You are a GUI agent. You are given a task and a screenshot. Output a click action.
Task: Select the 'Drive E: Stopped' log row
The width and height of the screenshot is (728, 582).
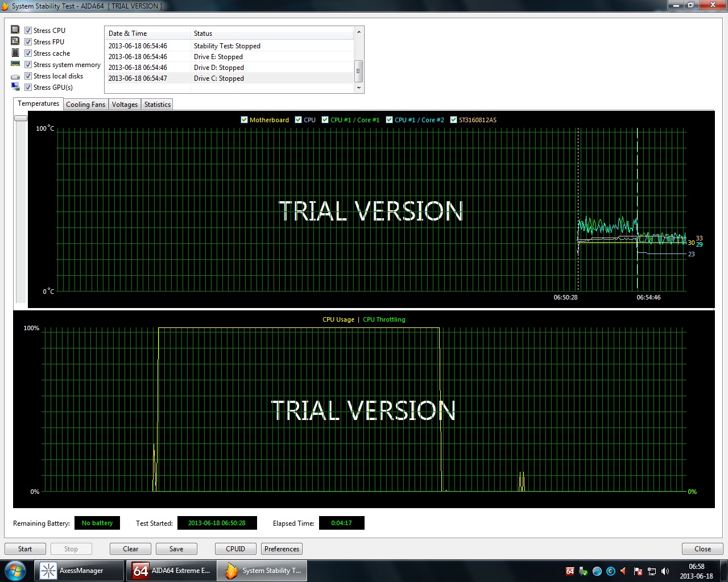(230, 57)
